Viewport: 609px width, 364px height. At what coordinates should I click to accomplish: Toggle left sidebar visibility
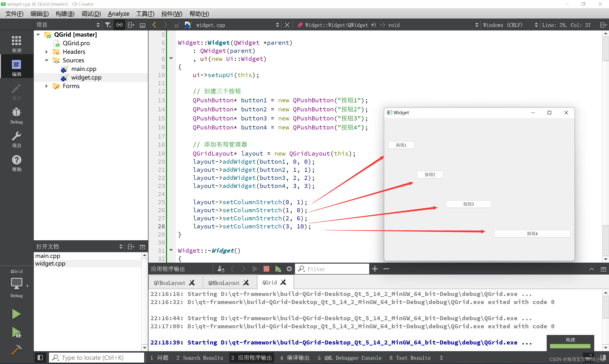pyautogui.click(x=40, y=357)
